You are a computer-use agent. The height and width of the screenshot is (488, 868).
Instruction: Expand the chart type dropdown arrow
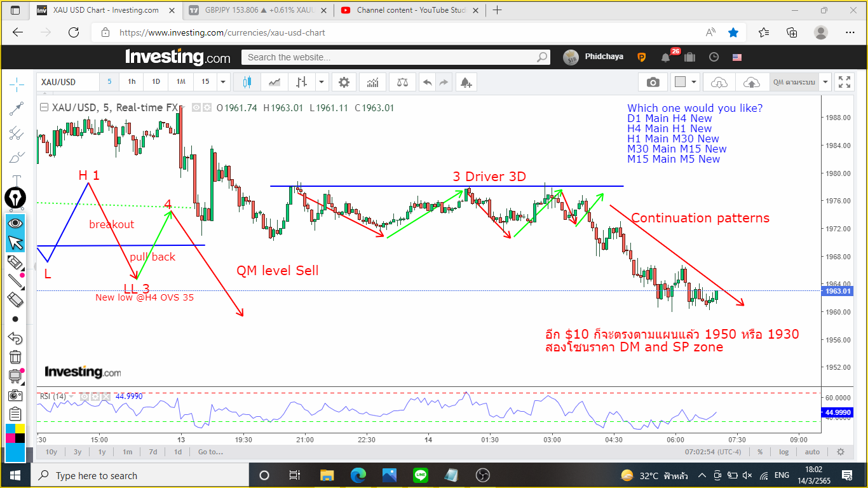[x=322, y=82]
